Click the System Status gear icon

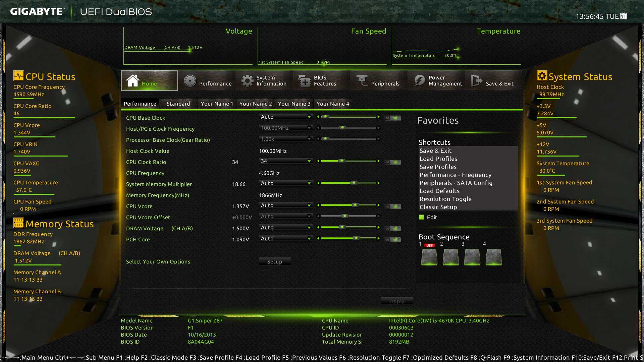click(x=542, y=76)
